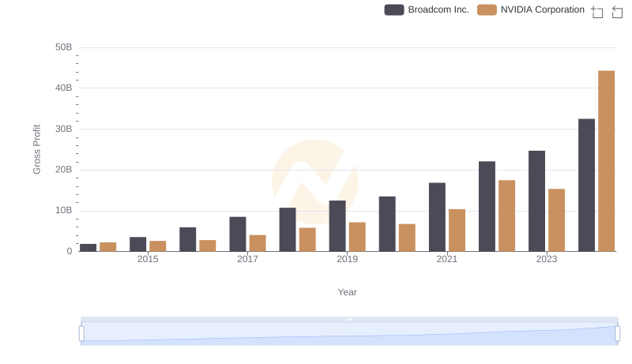Click the Broadcom bar for 2015
Screen dimensions: 632x364
coord(137,244)
